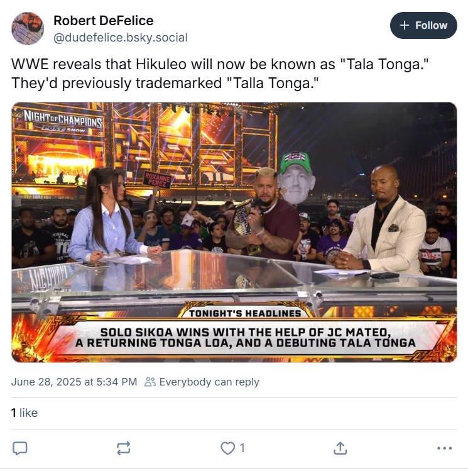The image size is (468, 476).
Task: Click the Roxanne Perez sign in image
Action: pyautogui.click(x=157, y=180)
